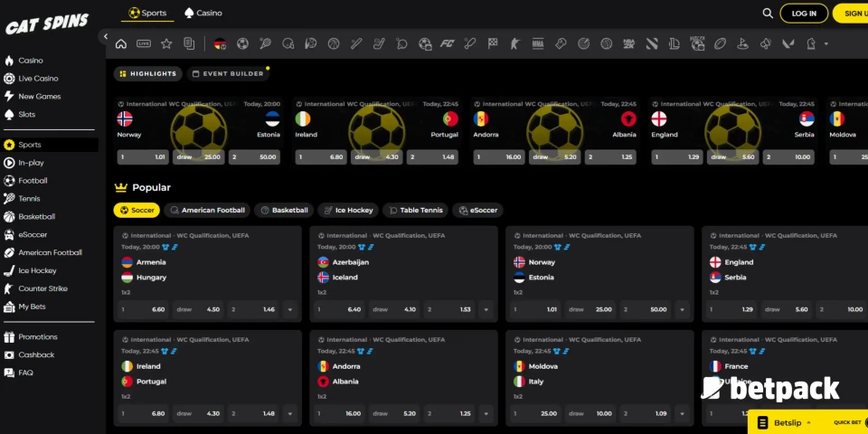Switch to the Casino tab
This screenshot has height=434, width=868.
tap(203, 14)
